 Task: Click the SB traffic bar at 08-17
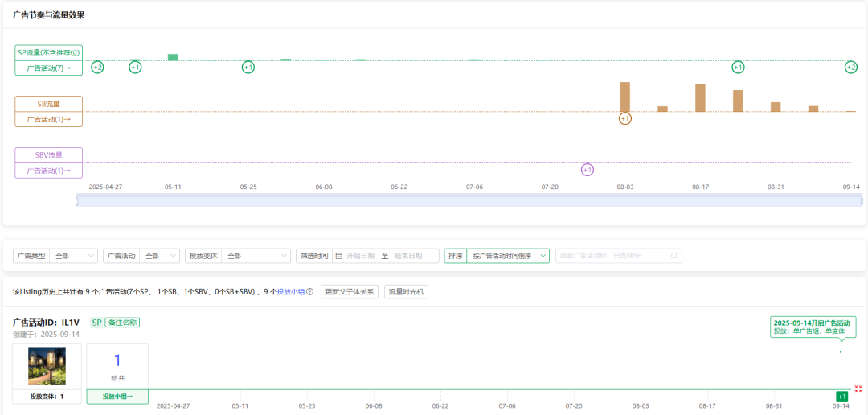pos(700,97)
